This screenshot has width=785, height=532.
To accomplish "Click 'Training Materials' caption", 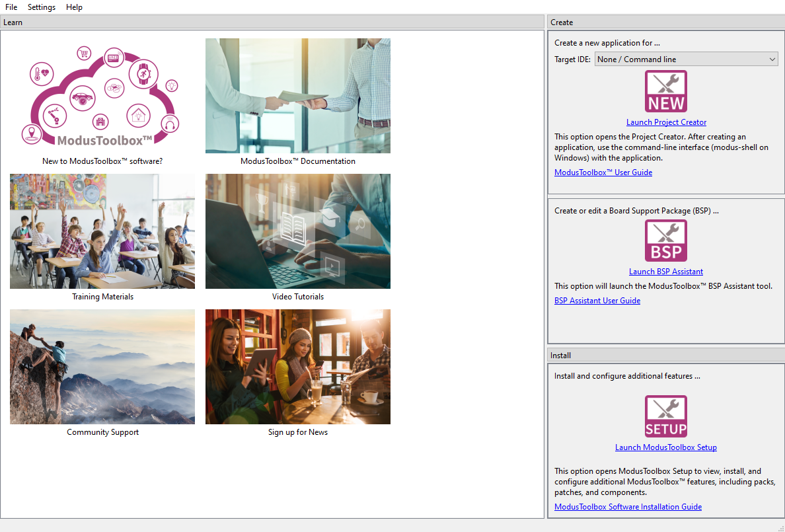I will (x=102, y=297).
